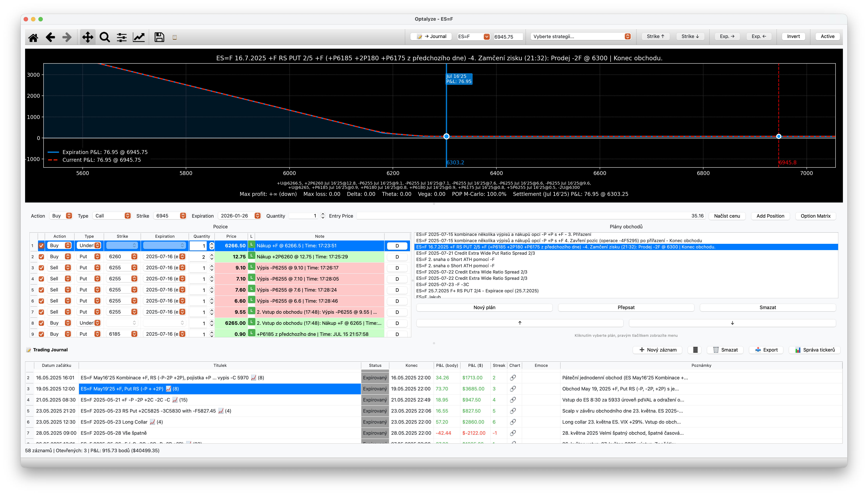Open the subplot configuration sliders icon

(x=121, y=37)
